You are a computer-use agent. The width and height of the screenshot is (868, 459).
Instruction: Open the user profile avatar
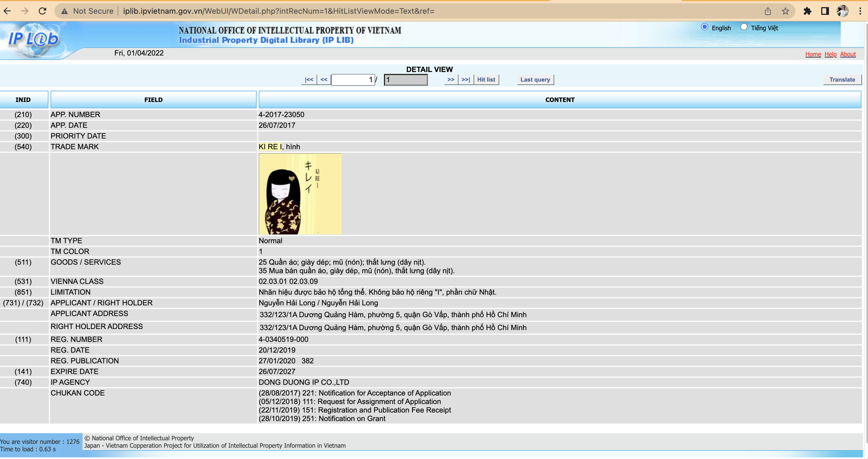(843, 11)
